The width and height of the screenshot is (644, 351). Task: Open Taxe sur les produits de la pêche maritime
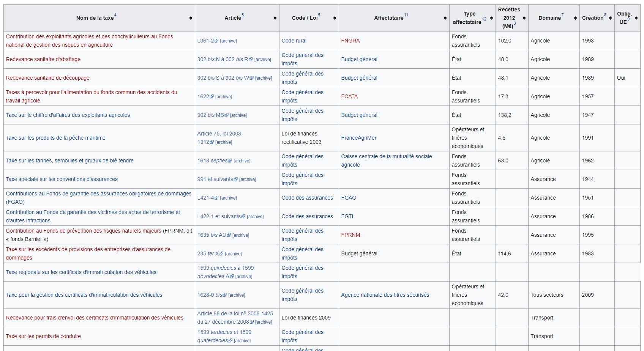coord(56,138)
